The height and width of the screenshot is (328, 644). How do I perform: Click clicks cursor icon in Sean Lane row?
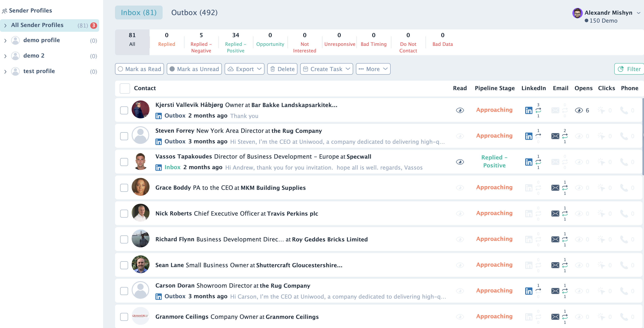601,265
